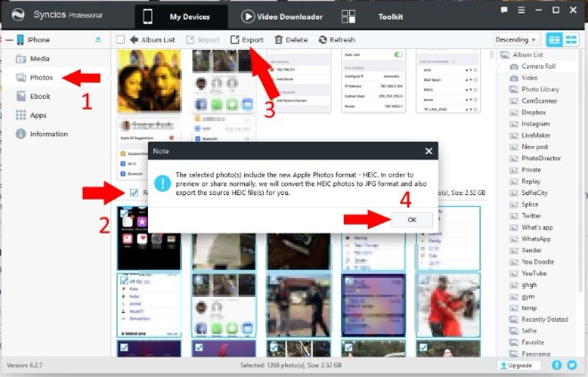Go to Apps in sidebar

click(x=37, y=115)
